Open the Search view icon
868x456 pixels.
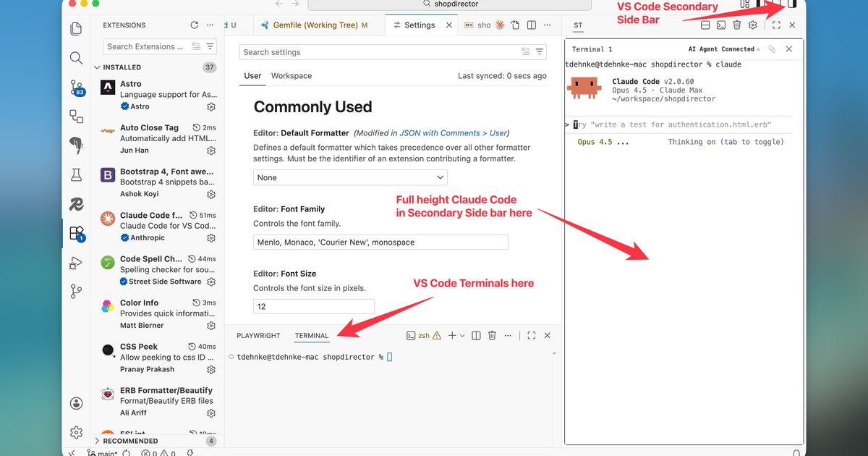point(76,58)
